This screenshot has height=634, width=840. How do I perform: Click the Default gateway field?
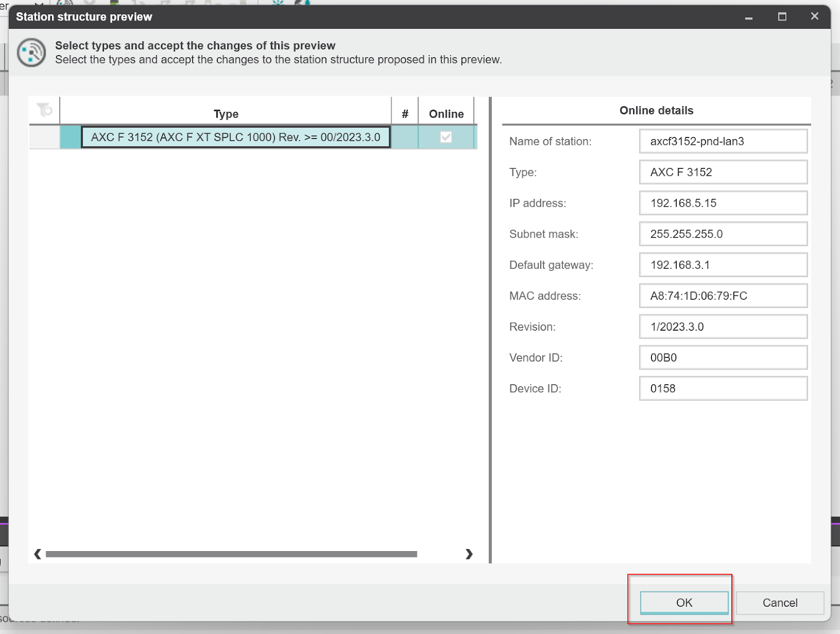[x=723, y=265]
